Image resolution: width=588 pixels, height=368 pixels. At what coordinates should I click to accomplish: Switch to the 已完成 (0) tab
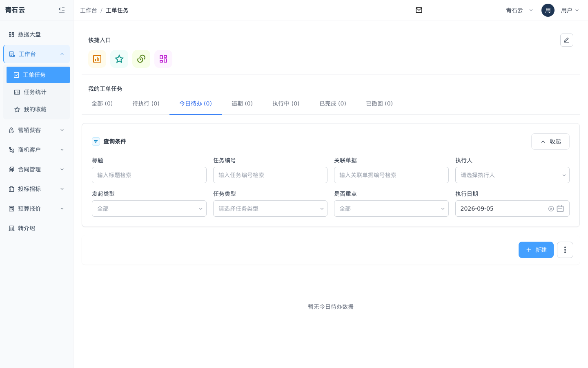(333, 103)
